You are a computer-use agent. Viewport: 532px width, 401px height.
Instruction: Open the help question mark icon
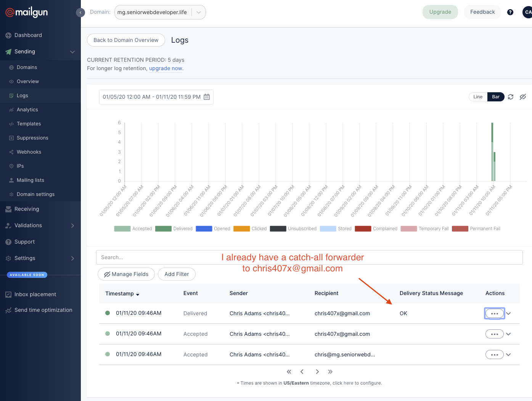(510, 12)
